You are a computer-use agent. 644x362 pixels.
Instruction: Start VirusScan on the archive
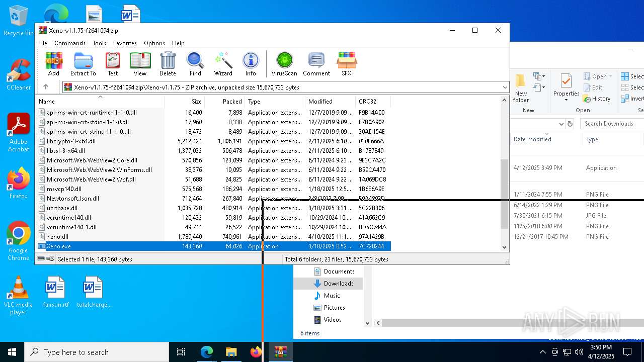coord(284,64)
